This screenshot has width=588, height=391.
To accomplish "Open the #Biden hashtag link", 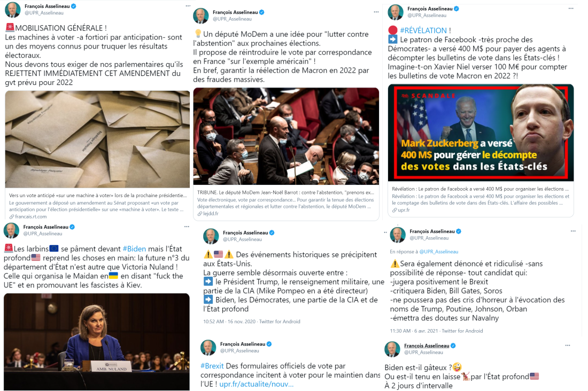I will [134, 249].
